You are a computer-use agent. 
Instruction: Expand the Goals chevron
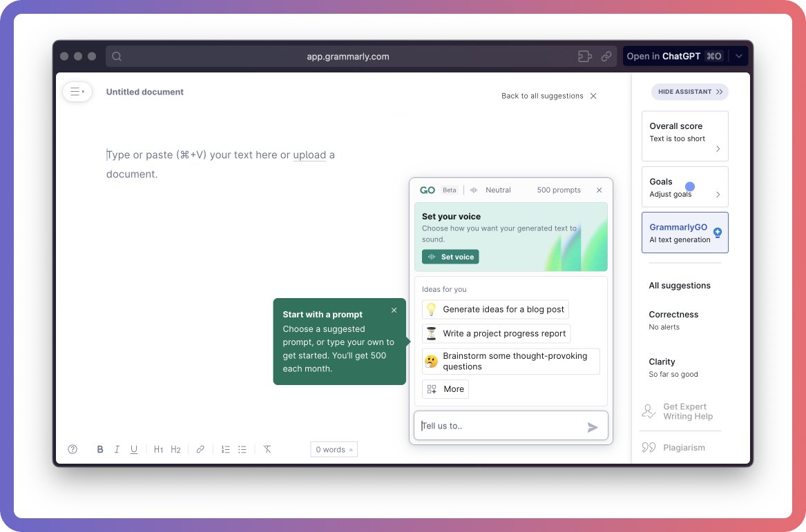click(718, 195)
